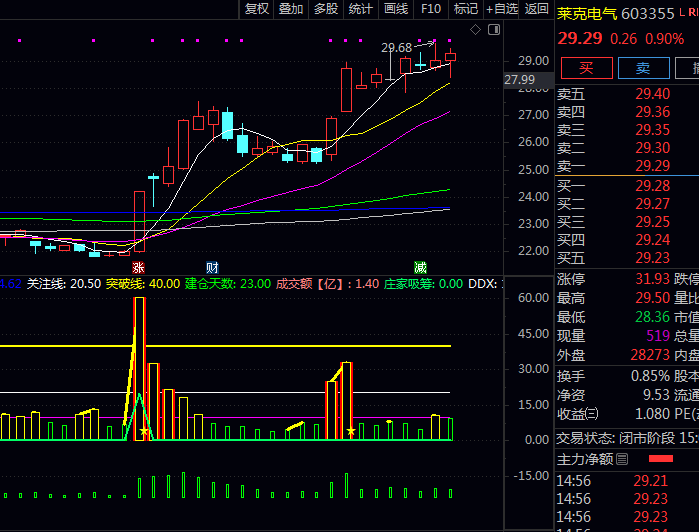Toggle 叠加 overlay mode
Viewport: 699px width, 532px height.
291,9
